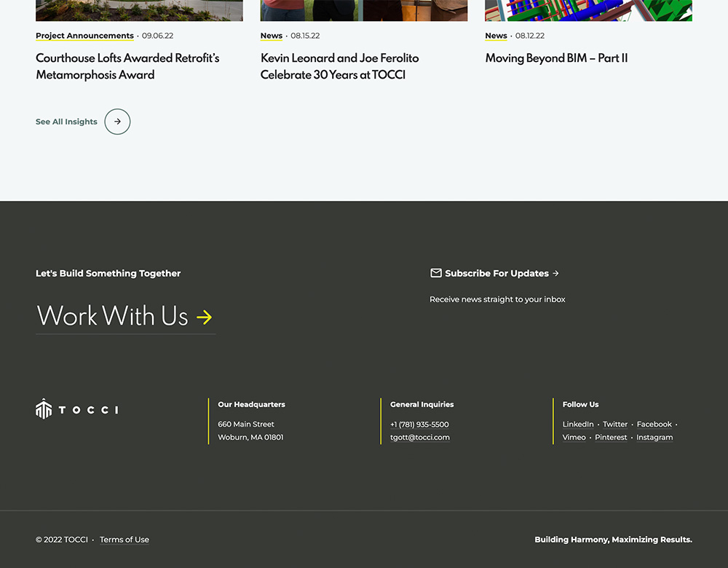Open the Terms of Use link
Image resolution: width=728 pixels, height=568 pixels.
pyautogui.click(x=124, y=540)
